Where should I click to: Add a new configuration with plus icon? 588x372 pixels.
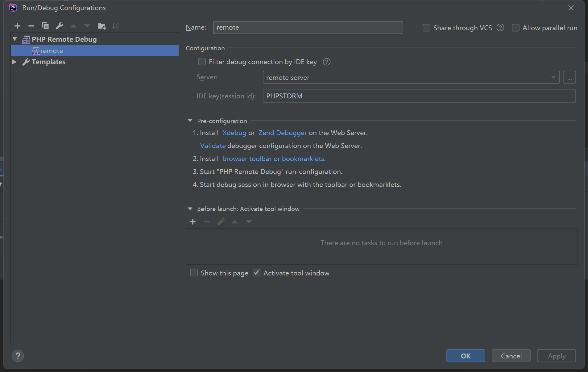coord(17,26)
